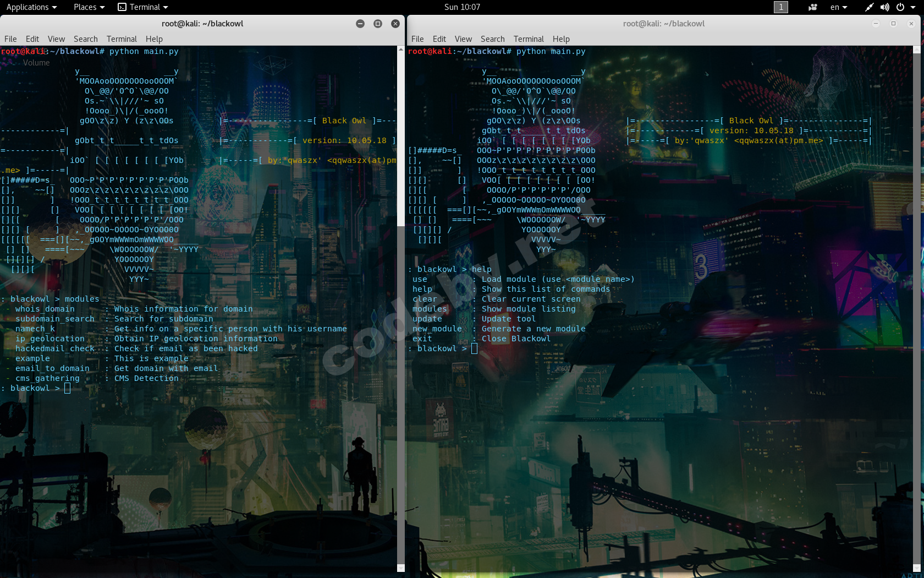Click the left terminal's blackowl prompt cursor
Viewport: 924px width, 578px height.
coord(67,389)
